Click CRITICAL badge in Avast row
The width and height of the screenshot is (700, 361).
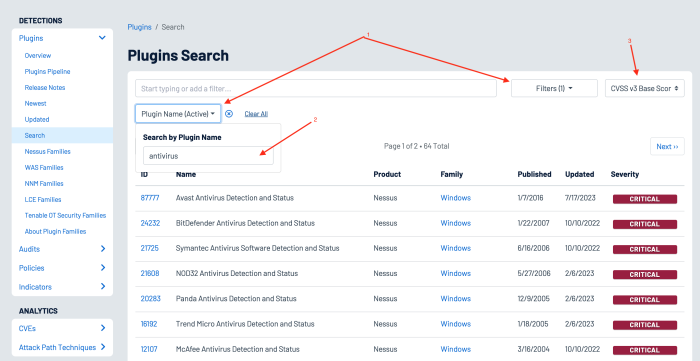coord(645,199)
